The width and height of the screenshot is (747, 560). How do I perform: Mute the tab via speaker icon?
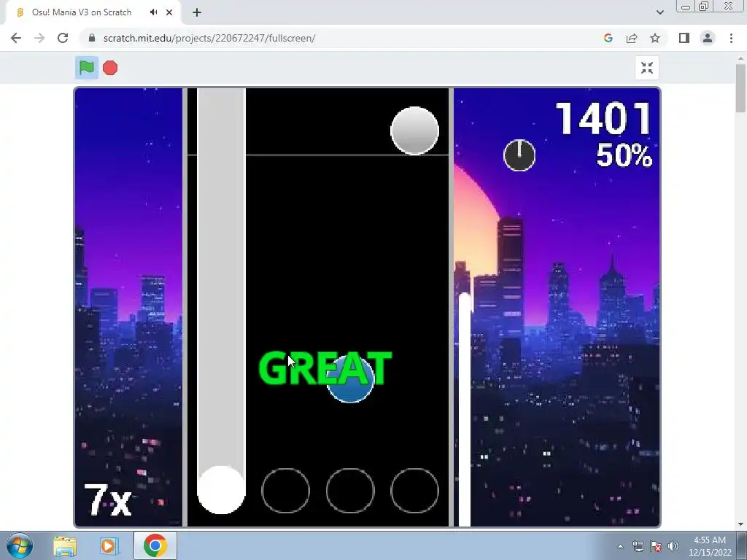tap(153, 12)
